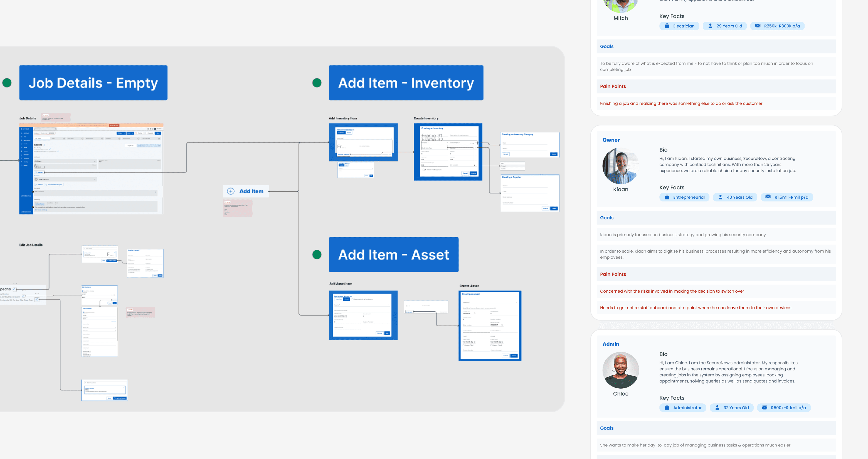The image size is (868, 459).
Task: Open Assets dropdown in Add Asset Item
Action: (389, 305)
